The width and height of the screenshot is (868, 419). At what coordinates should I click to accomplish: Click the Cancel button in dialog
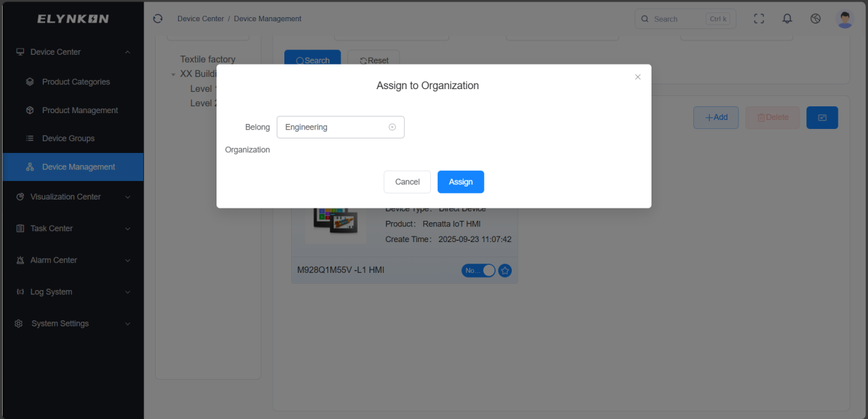[x=407, y=182]
